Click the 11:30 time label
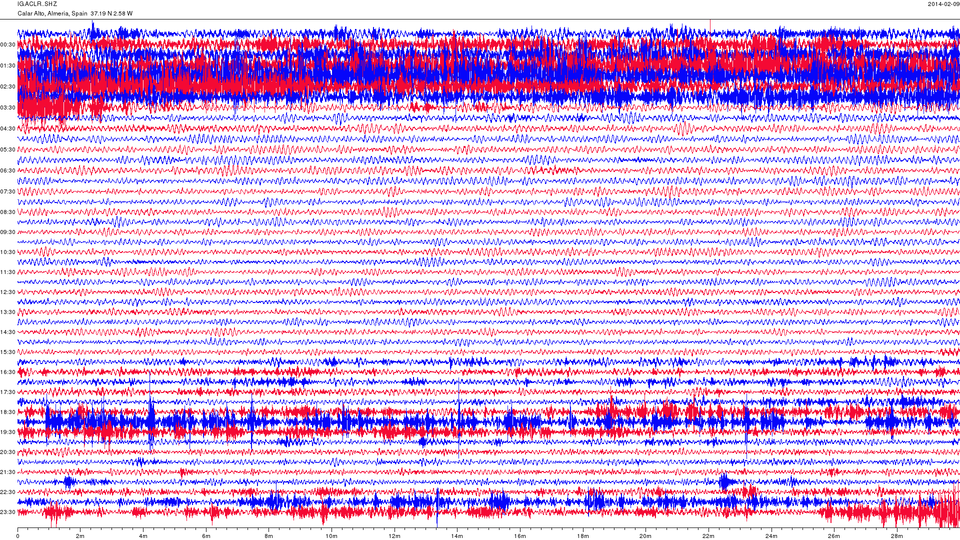The width and height of the screenshot is (960, 540). (x=8, y=272)
